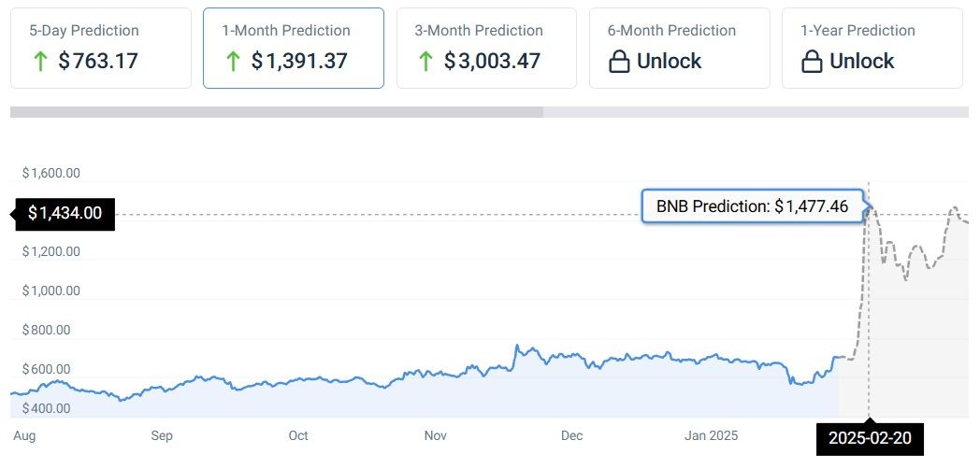Click the Nov label on time axis

[x=435, y=436]
